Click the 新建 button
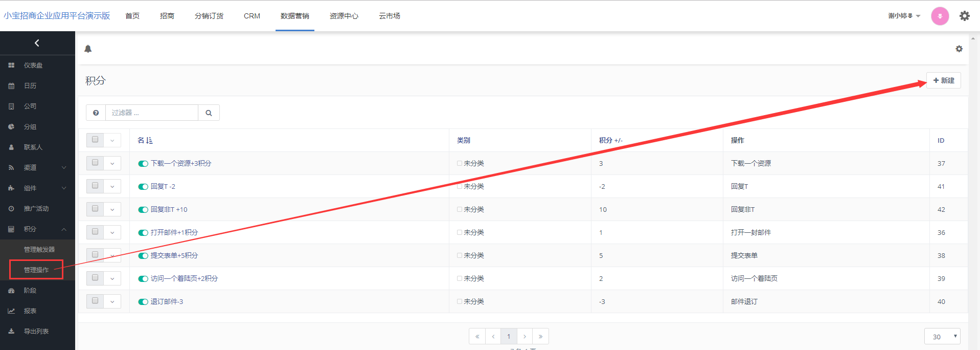 pyautogui.click(x=943, y=80)
